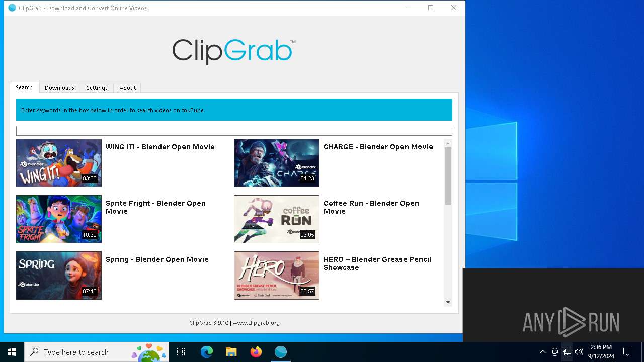Click the ClipGrab icon in the title bar
Screen dimensions: 644x362
pyautogui.click(x=12, y=8)
